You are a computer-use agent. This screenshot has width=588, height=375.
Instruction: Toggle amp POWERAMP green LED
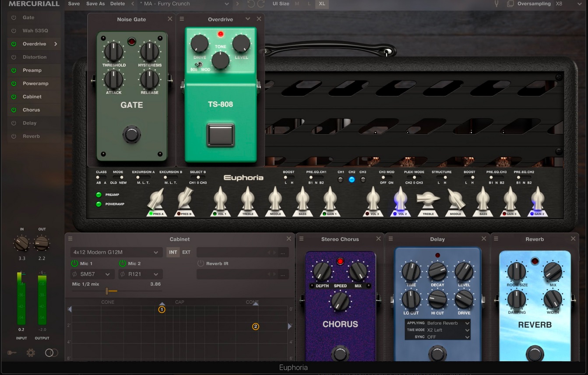[x=99, y=204]
